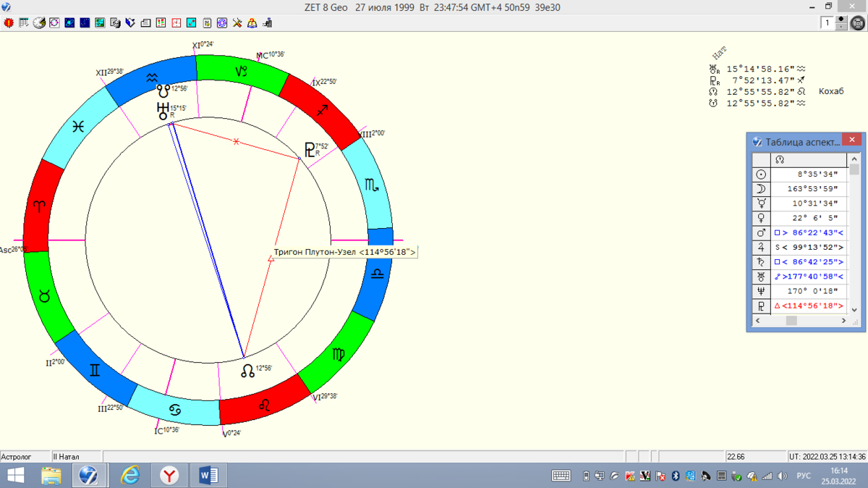Select the Mars square 86°22'43" cell
Image resolution: width=868 pixels, height=488 pixels.
point(809,232)
